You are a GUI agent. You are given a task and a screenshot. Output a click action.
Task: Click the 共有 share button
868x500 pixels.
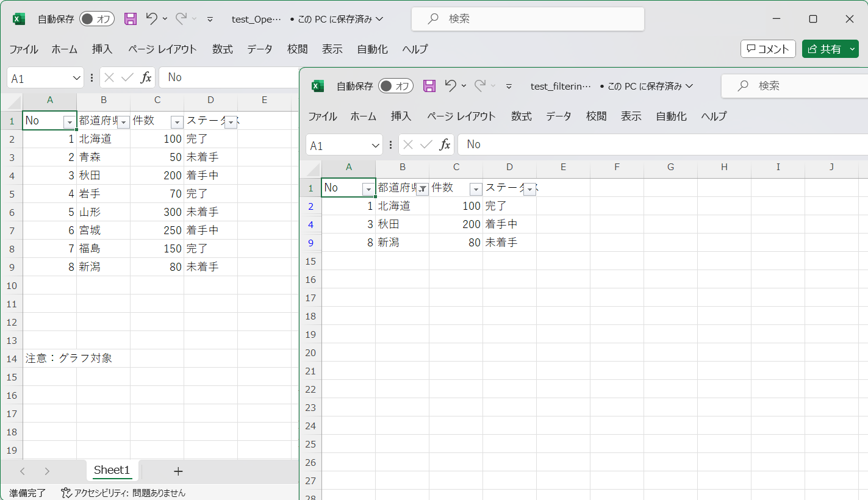pyautogui.click(x=825, y=49)
